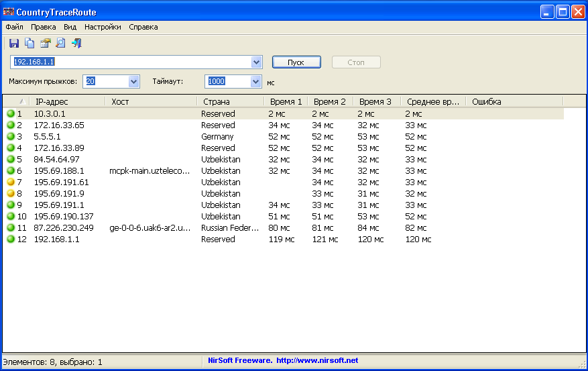
Task: Open the Настройки menu
Action: point(103,28)
